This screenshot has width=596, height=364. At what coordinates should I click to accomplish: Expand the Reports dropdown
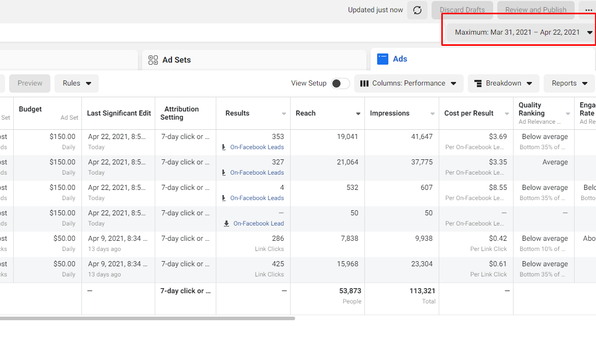tap(569, 83)
